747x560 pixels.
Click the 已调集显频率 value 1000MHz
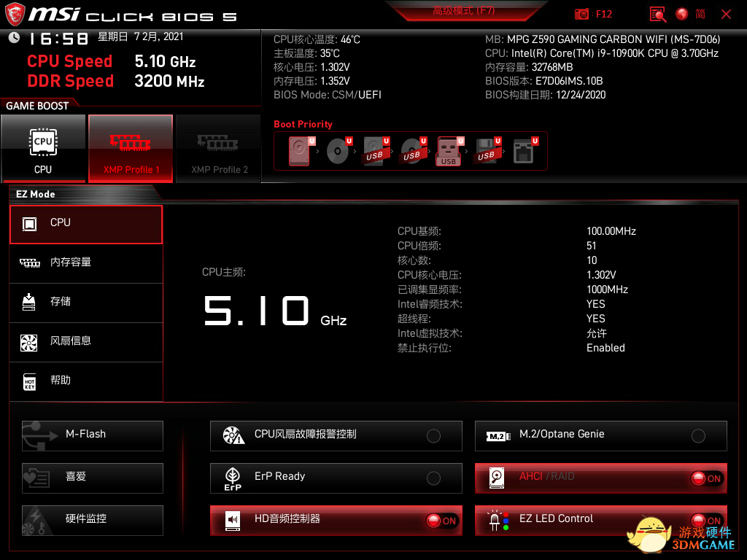pos(607,289)
